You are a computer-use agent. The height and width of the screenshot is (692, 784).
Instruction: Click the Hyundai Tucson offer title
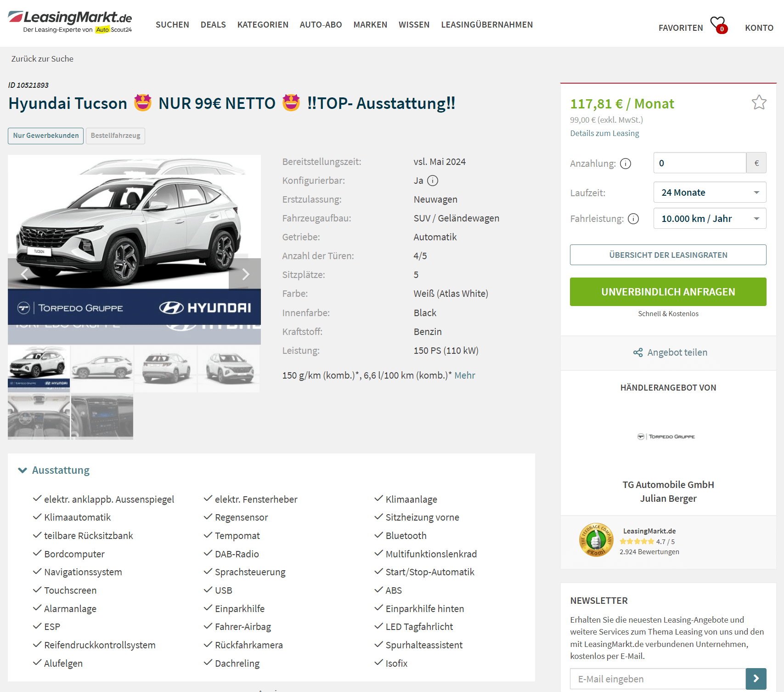[231, 103]
